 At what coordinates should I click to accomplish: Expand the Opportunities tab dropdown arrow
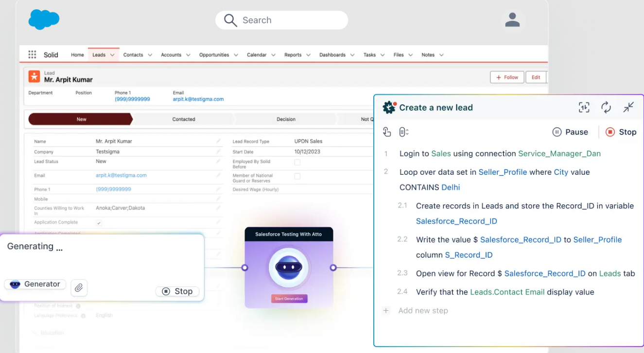click(x=236, y=55)
